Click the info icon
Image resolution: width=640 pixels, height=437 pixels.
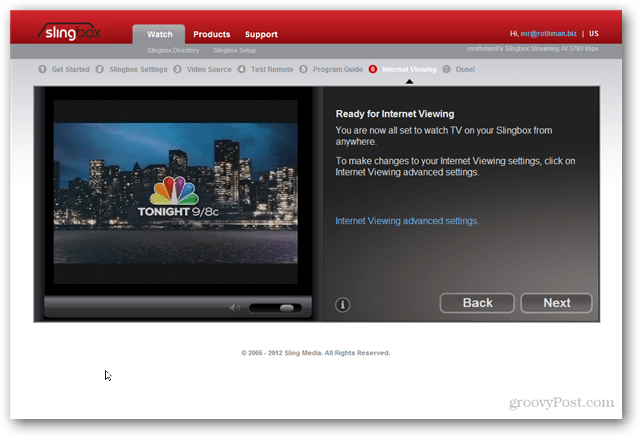tap(342, 304)
